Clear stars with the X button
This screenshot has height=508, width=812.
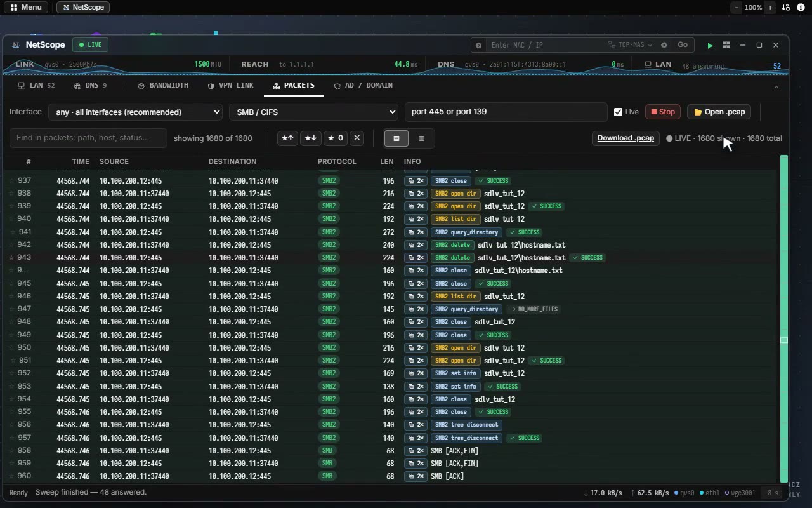(357, 138)
